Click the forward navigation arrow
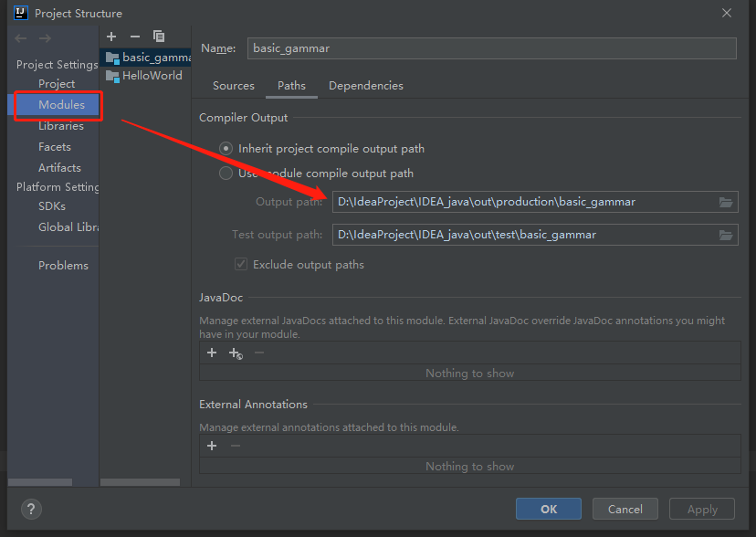The height and width of the screenshot is (537, 756). click(x=45, y=38)
